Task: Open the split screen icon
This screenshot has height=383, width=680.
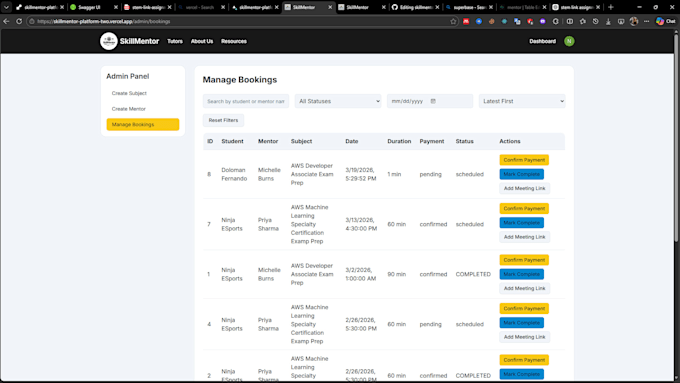Action: pyautogui.click(x=569, y=21)
